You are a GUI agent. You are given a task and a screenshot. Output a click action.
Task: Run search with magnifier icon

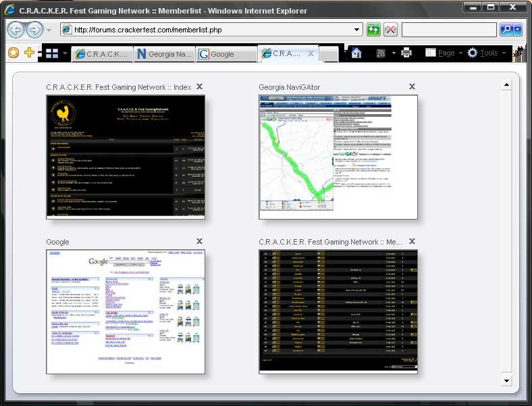(x=506, y=30)
